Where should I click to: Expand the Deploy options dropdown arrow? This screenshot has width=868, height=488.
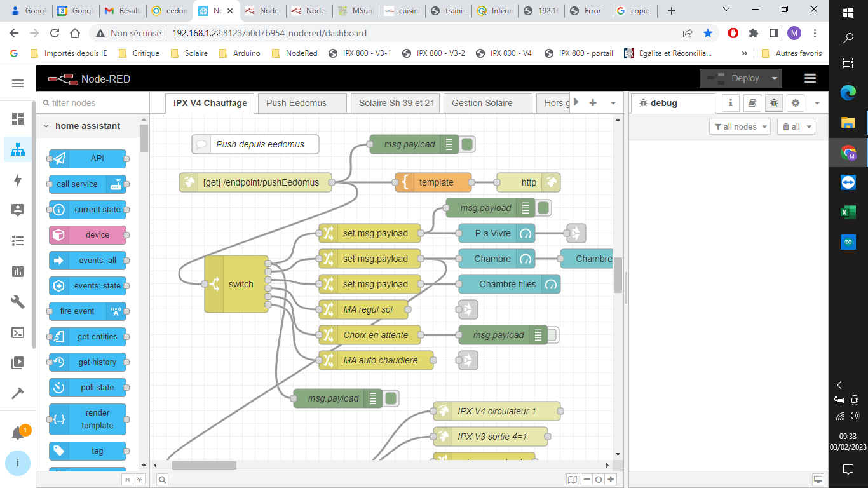point(774,78)
